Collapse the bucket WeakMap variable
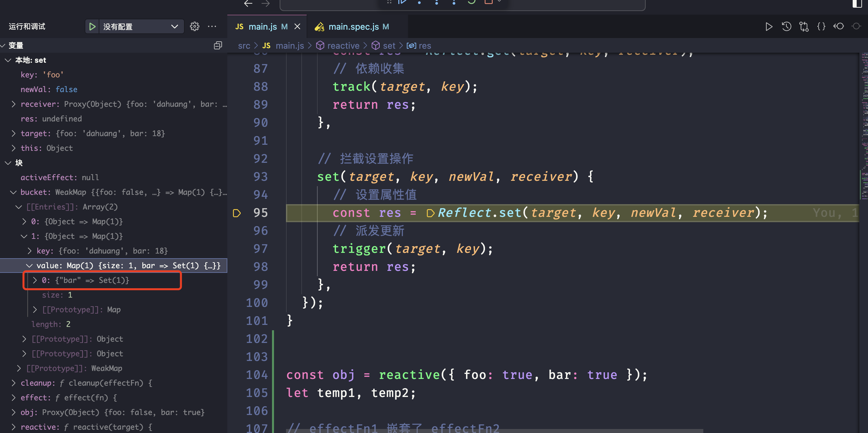868x433 pixels. coord(13,192)
